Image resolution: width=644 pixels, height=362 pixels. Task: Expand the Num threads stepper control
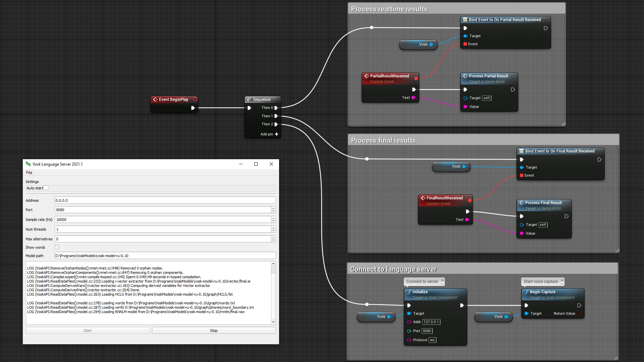[273, 228]
